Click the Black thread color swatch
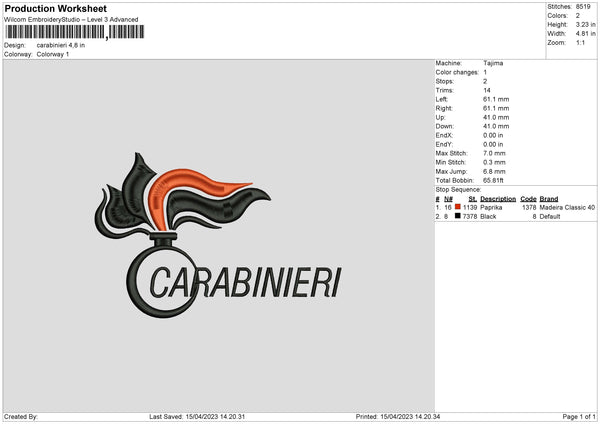 (x=457, y=216)
